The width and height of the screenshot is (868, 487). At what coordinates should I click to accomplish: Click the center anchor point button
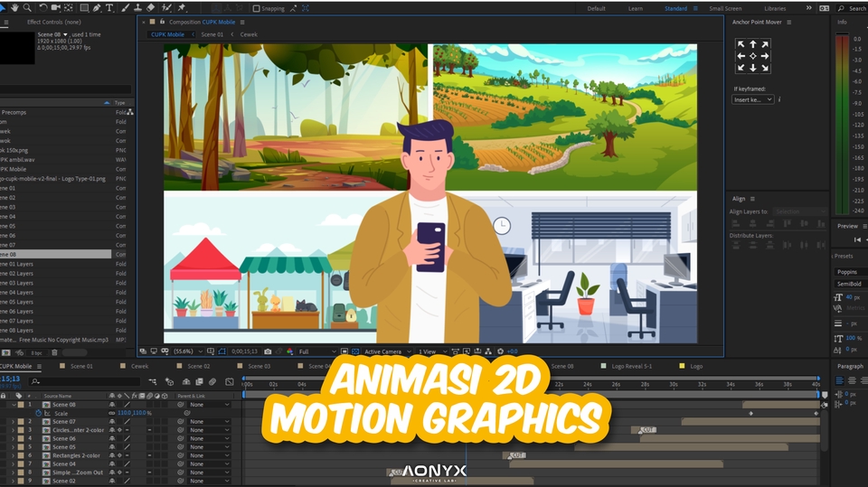(x=752, y=56)
